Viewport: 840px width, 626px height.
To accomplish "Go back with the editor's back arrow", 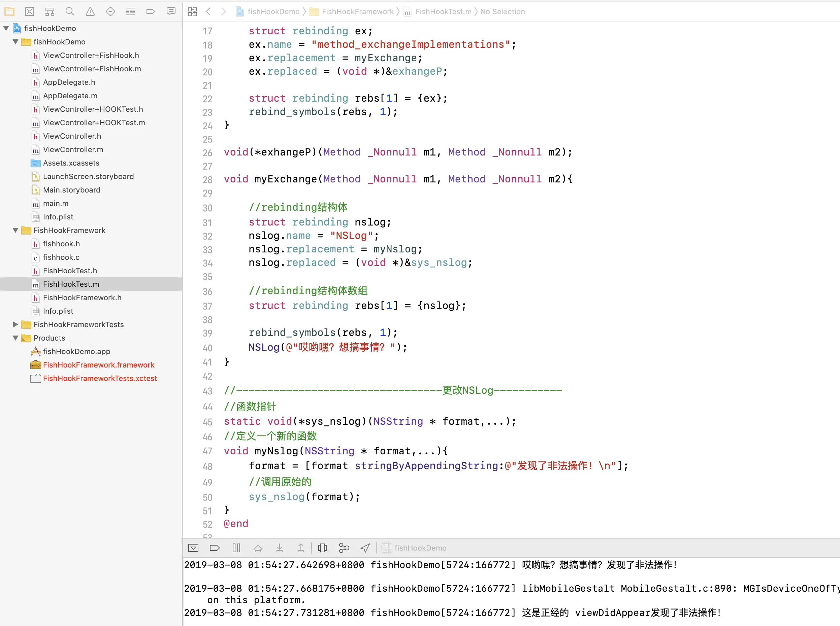I will pos(208,11).
